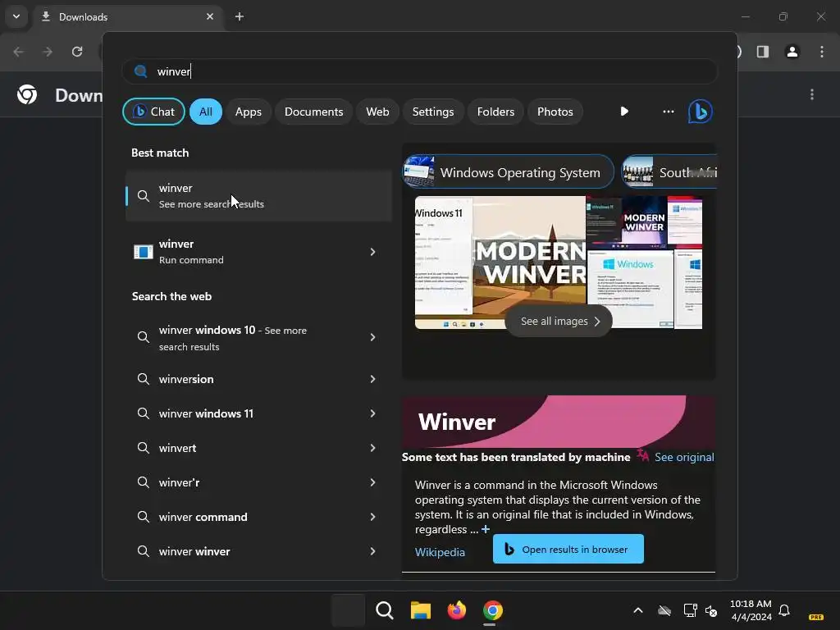Open the taskbar clock showing 10:18 AM
Viewport: 840px width, 630px height.
(x=751, y=610)
